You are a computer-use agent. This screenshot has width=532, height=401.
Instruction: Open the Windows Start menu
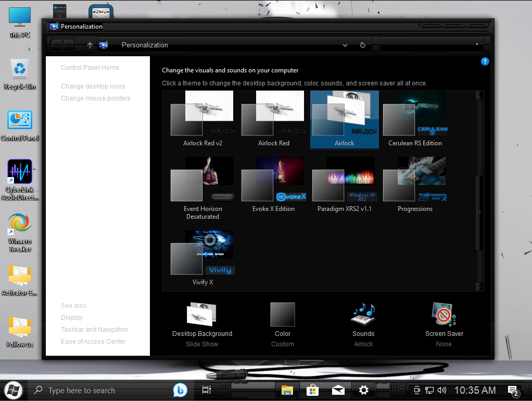coord(13,390)
